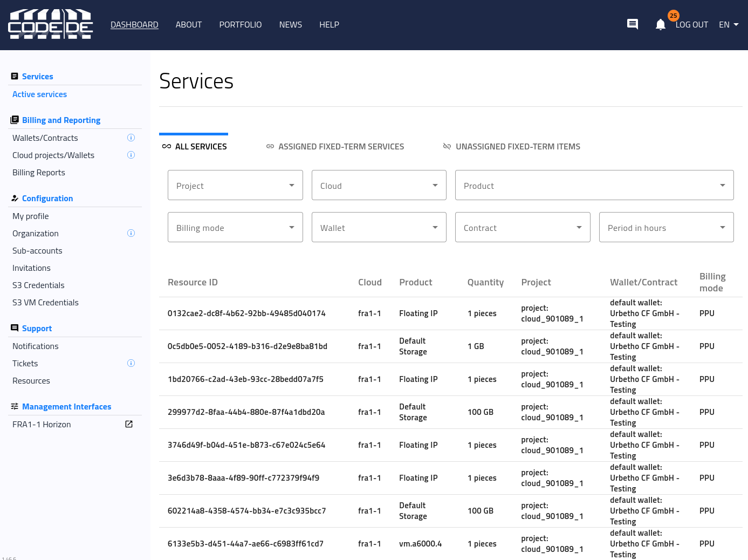Open the Product filter dropdown
Viewport: 748px width, 560px height.
point(594,186)
